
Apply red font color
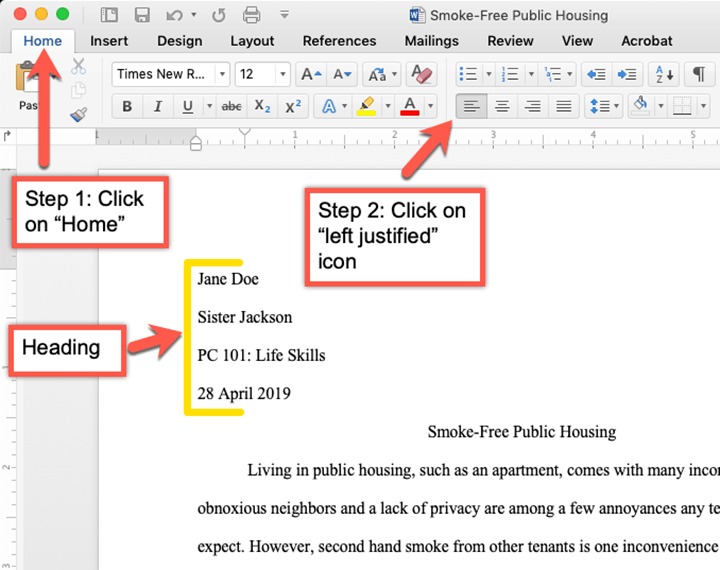coord(410,107)
